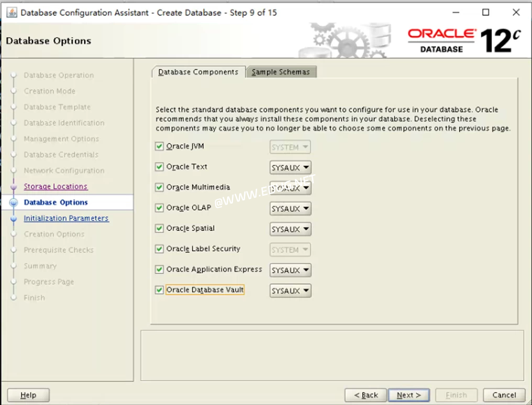Screen dimensions: 532x405
Task: Close the Database Configuration Assistant window
Action: (516, 13)
